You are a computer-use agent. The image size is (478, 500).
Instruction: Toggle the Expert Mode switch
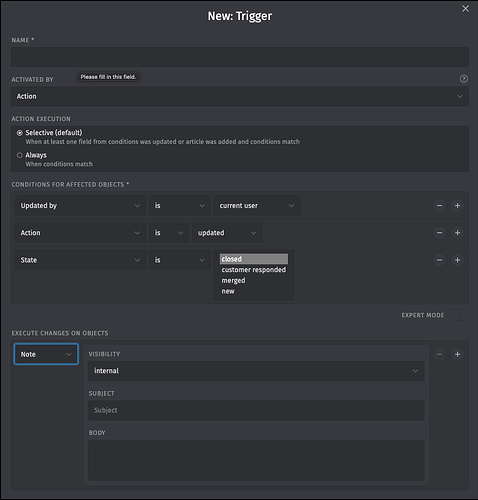[x=459, y=315]
